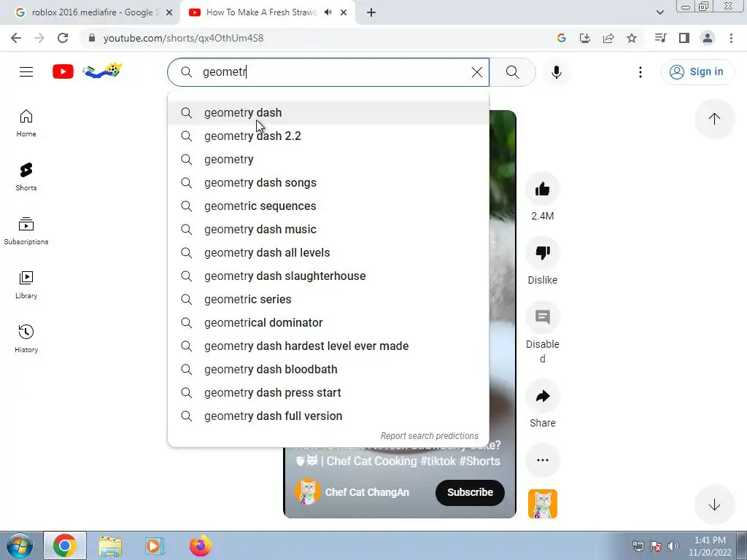Image resolution: width=747 pixels, height=560 pixels.
Task: Click the YouTube logo
Action: coord(63,72)
